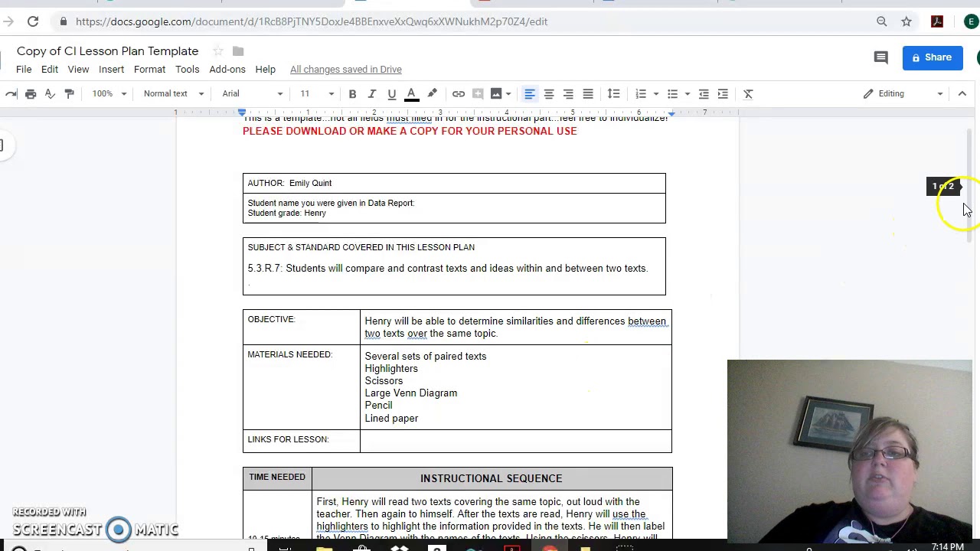Open the text color picker

coord(411,93)
